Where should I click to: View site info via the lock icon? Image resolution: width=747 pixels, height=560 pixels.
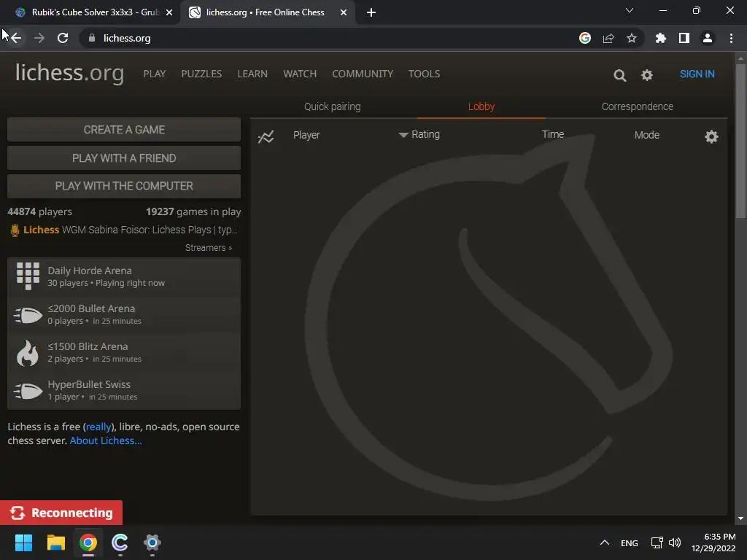pyautogui.click(x=92, y=38)
